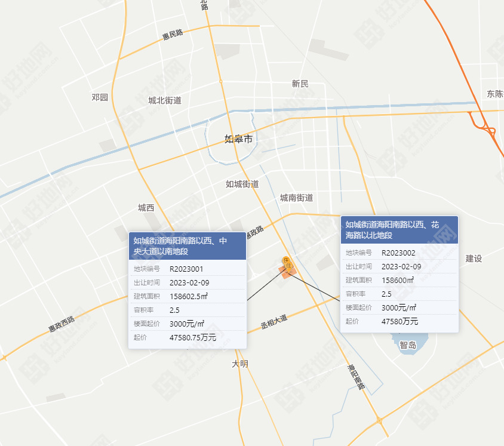Click the upper-left orange 住 residential marker

click(x=287, y=260)
